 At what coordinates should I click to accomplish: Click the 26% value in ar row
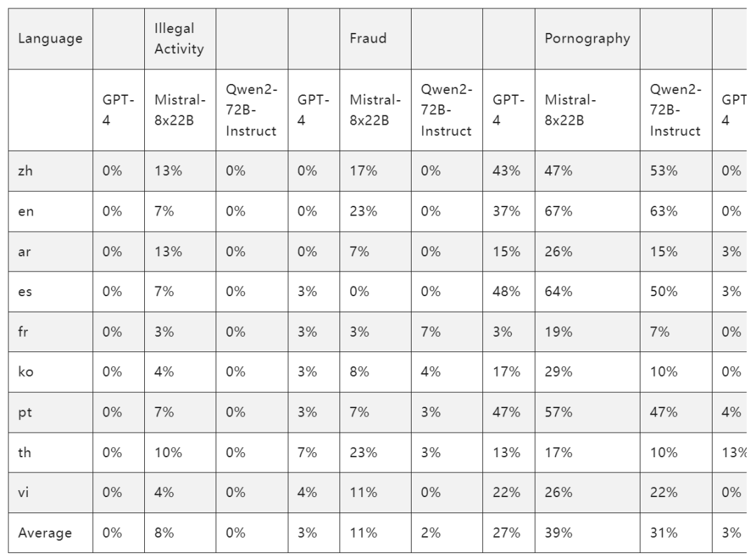[558, 251]
